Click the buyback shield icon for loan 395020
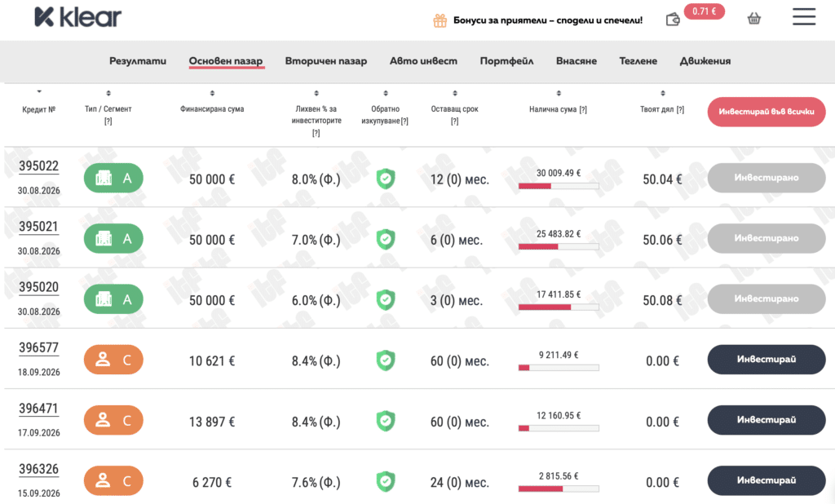The image size is (835, 504). tap(386, 300)
